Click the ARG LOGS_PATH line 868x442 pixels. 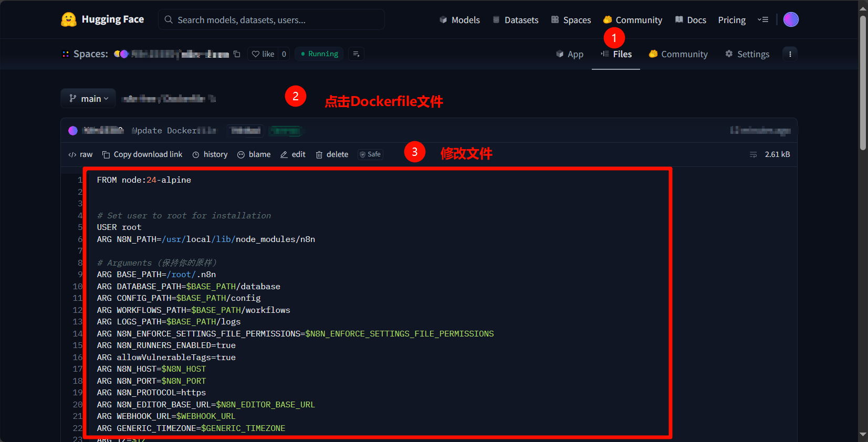[x=169, y=322]
